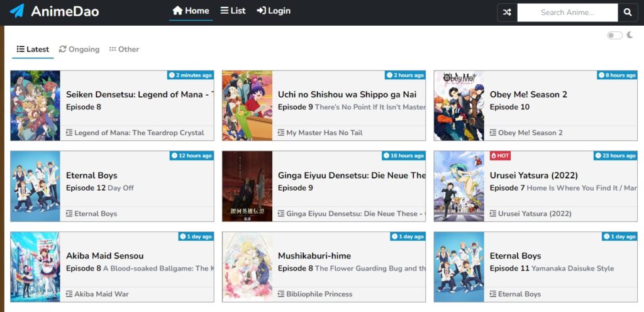Open Akiba Maid Sensou episode title
Screen dimensions: 644x312
(105, 256)
